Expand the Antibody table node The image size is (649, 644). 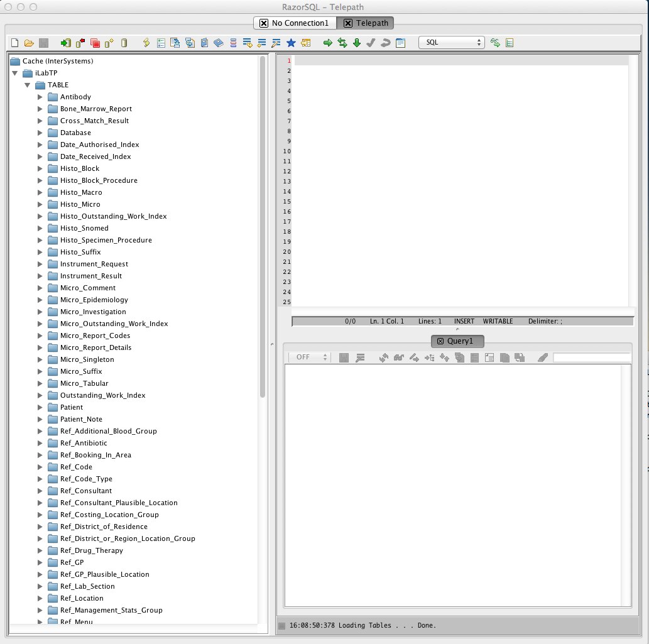40,97
